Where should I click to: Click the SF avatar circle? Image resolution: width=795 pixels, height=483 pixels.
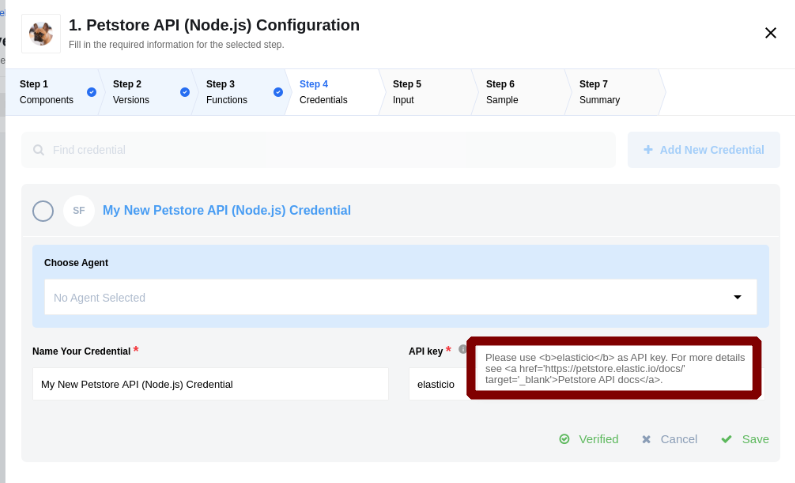click(x=79, y=210)
